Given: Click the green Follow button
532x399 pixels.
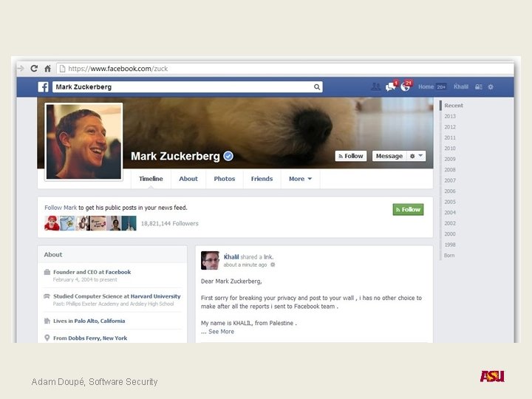Looking at the screenshot, I should (408, 209).
